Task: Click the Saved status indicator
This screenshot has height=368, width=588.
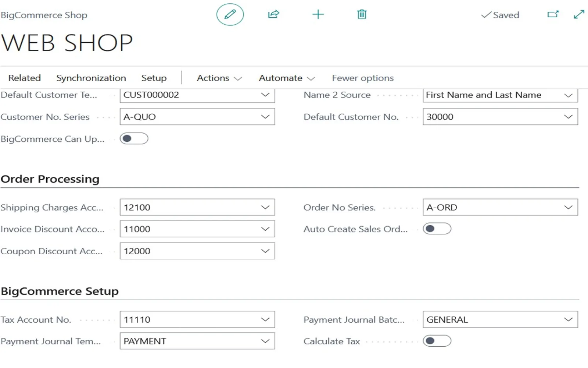Action: (x=500, y=15)
